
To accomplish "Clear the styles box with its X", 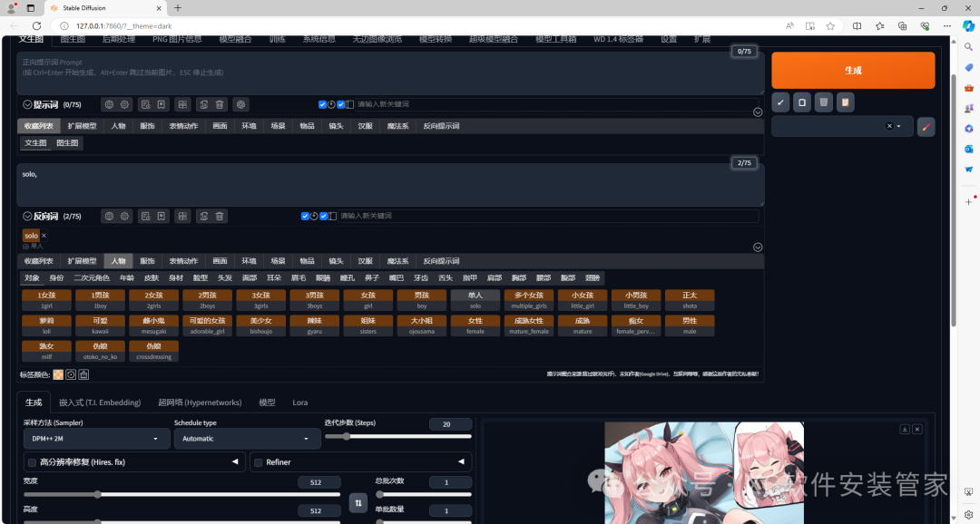I will (x=889, y=126).
